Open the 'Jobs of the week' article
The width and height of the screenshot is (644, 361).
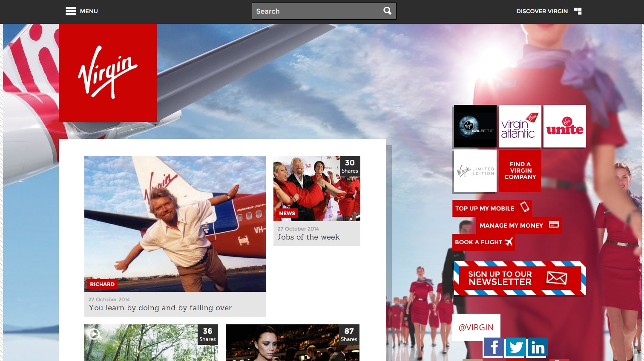309,237
